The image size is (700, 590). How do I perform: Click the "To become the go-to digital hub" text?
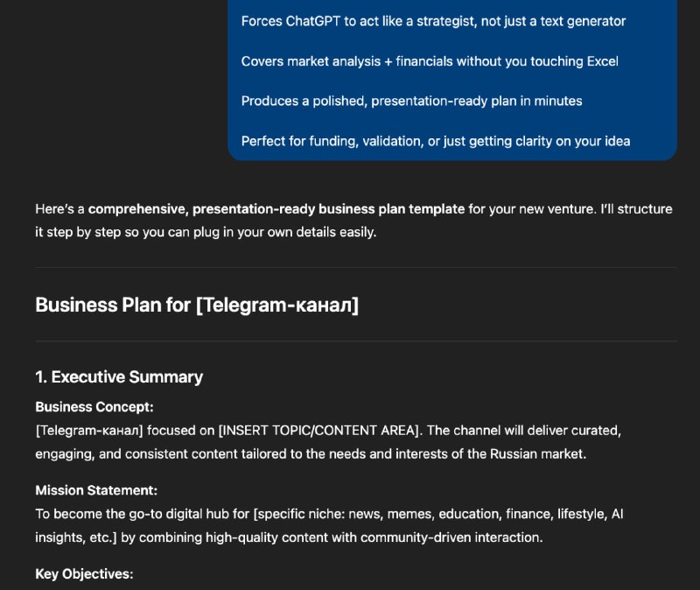coord(129,514)
